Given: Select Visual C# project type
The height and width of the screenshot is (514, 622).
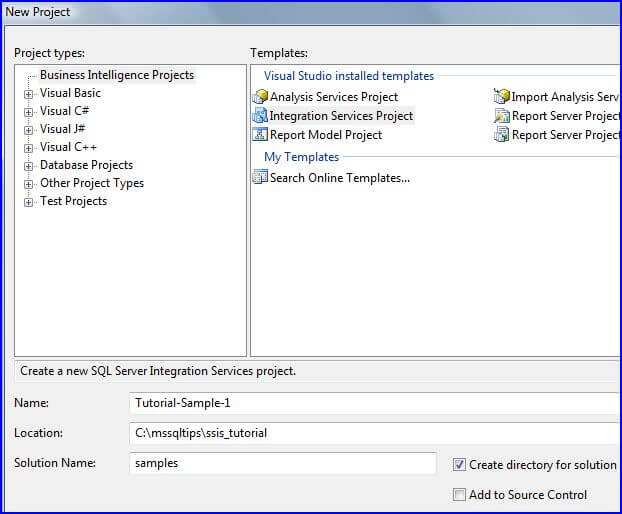Looking at the screenshot, I should [x=64, y=111].
